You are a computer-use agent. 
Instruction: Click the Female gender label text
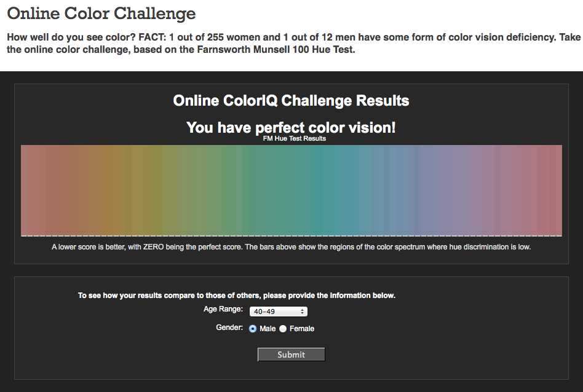point(302,329)
